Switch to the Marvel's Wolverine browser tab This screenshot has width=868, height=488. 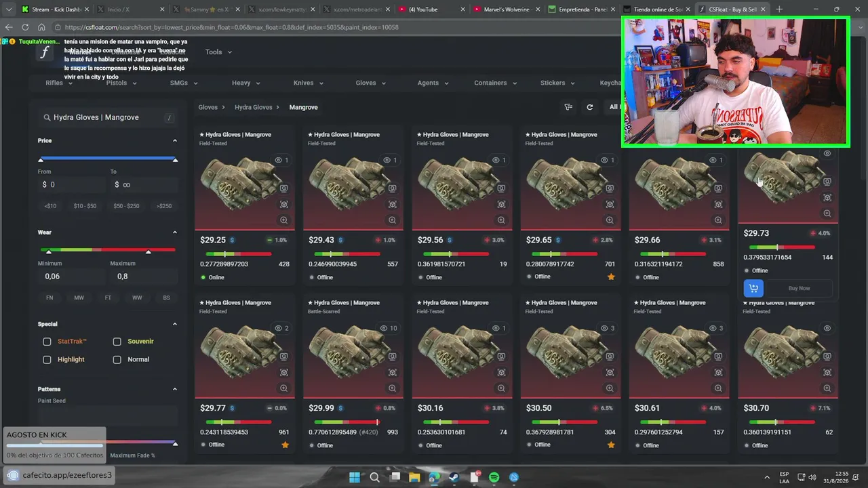point(505,9)
